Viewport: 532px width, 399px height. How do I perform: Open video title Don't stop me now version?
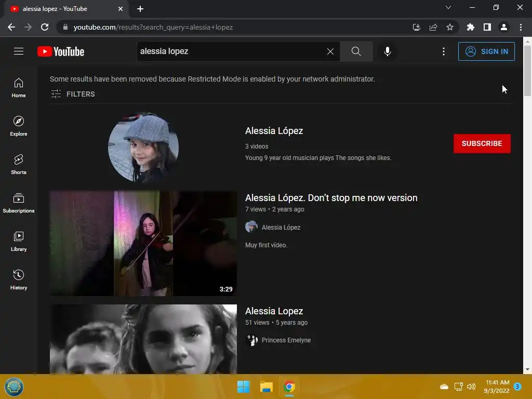click(331, 198)
